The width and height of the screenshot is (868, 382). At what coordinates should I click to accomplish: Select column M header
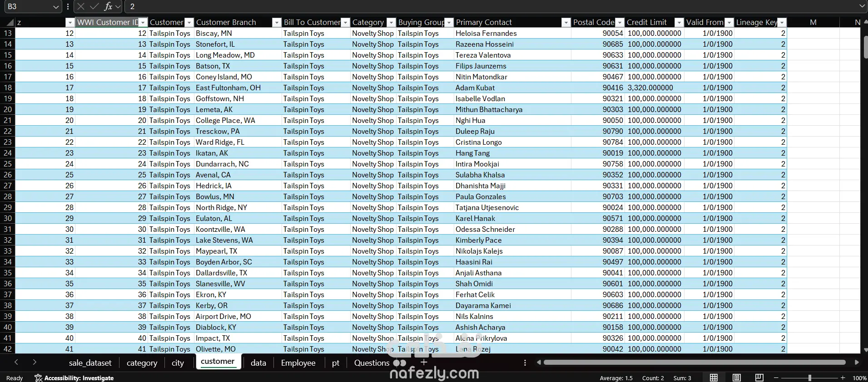pyautogui.click(x=813, y=22)
